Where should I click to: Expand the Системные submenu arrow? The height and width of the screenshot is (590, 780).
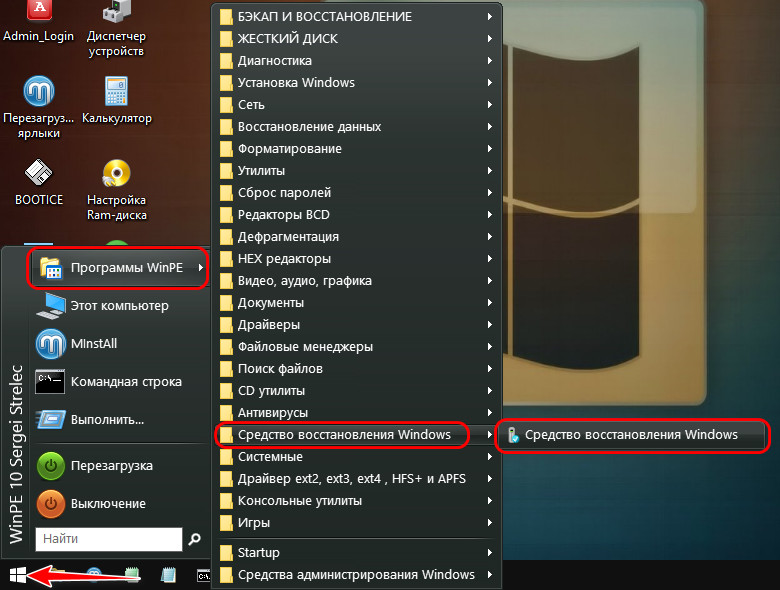[x=490, y=457]
